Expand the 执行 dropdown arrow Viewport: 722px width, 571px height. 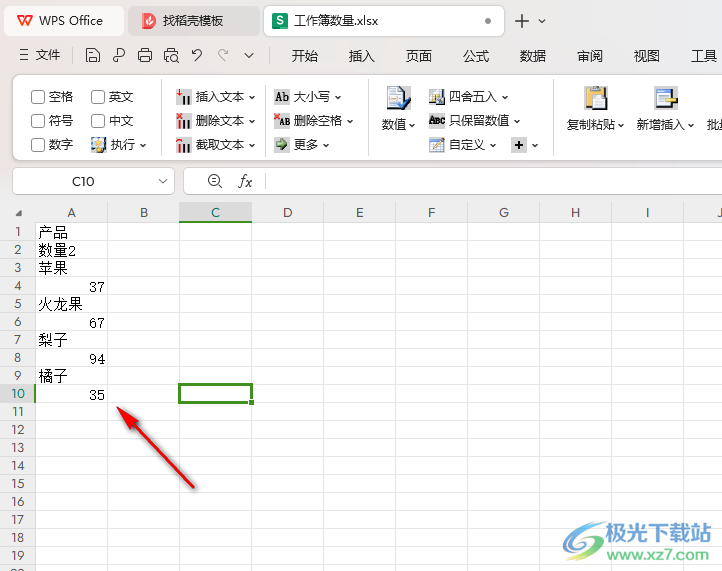pos(143,146)
